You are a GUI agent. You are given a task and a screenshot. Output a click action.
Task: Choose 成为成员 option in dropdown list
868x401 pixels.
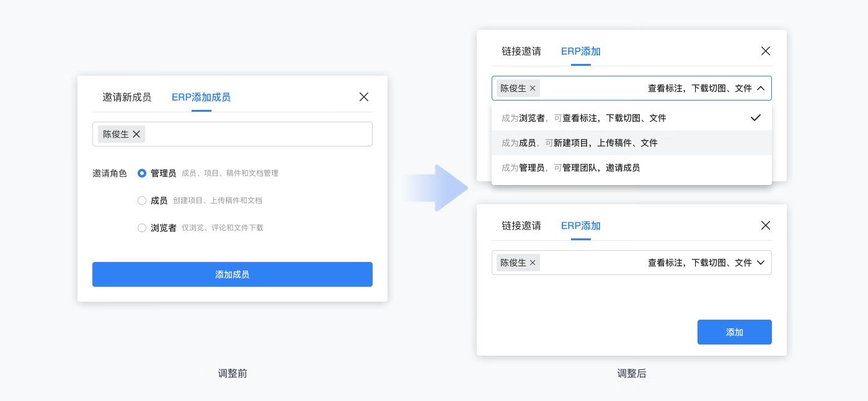[x=632, y=143]
